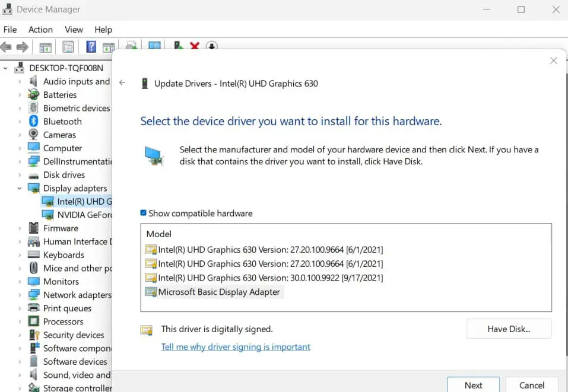Click the show/hide console tree icon

click(45, 47)
